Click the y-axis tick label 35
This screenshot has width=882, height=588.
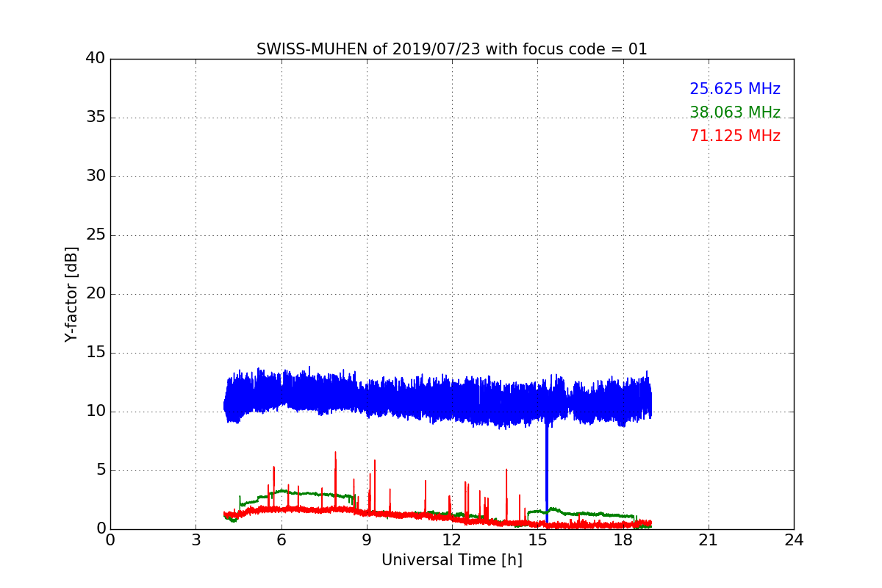coord(95,118)
